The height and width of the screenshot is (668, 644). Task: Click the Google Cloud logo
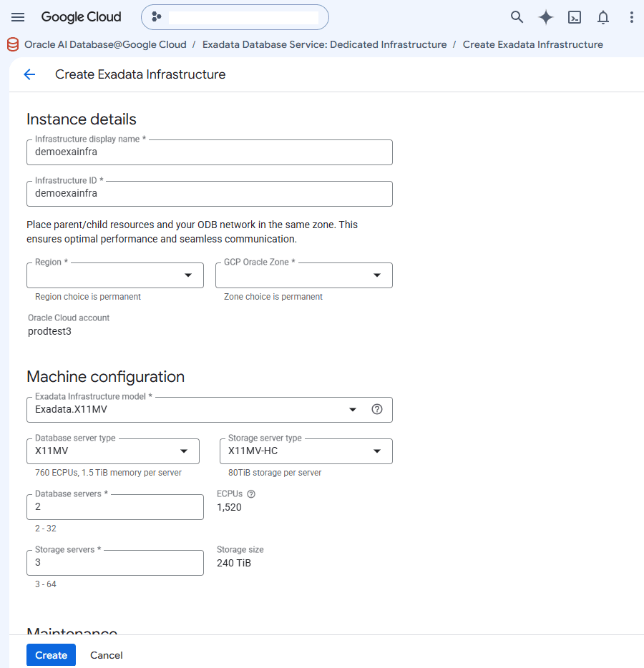81,17
